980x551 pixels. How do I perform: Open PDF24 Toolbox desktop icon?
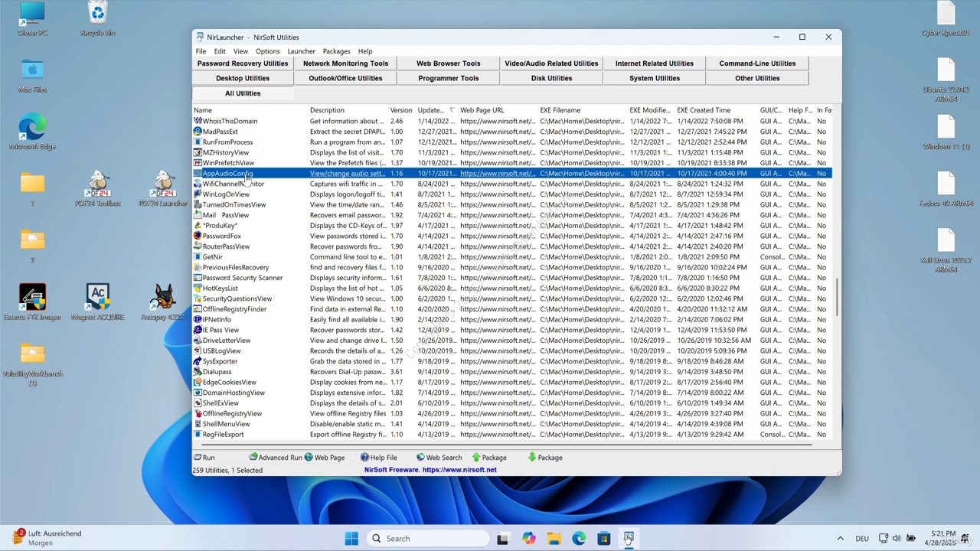(98, 189)
